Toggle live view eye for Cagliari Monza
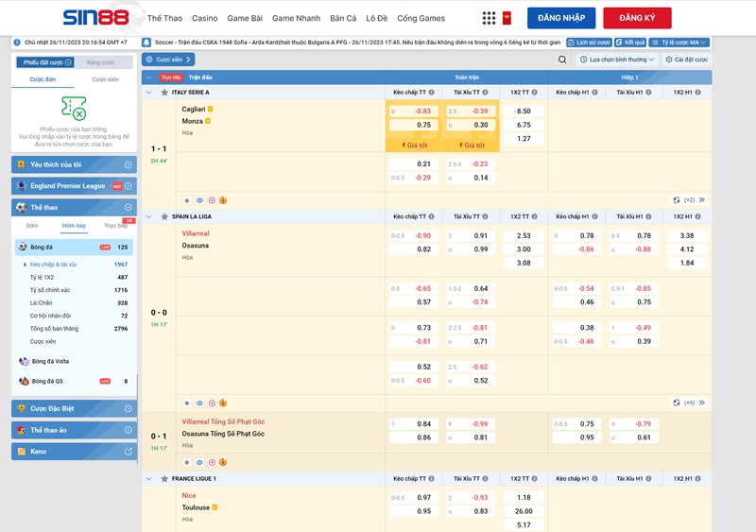756x532 pixels. 199,200
